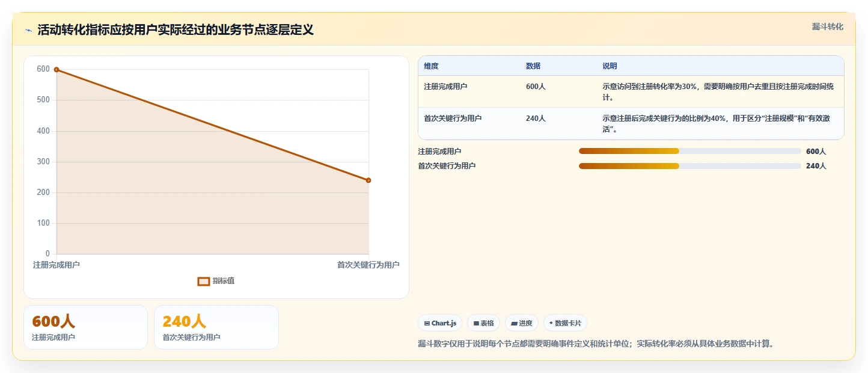Click the 漏斗转化 tag in the header
868x373 pixels.
coord(827,26)
